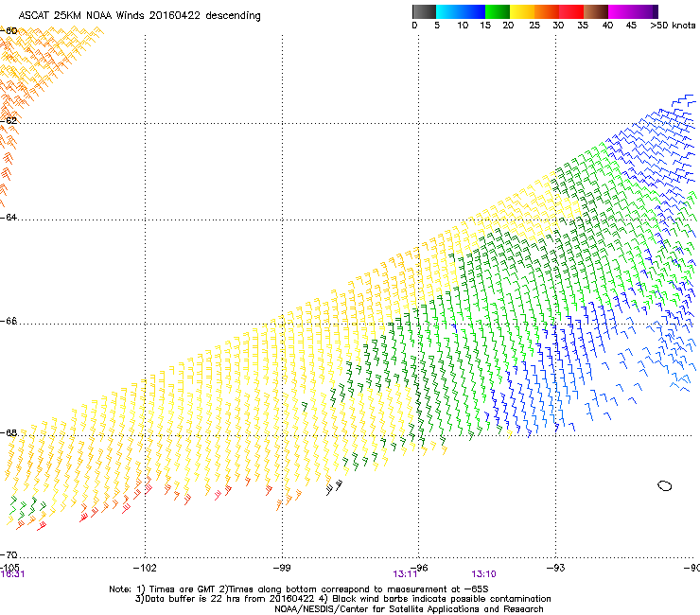Click the '>50 knots' legend label

coord(673,26)
